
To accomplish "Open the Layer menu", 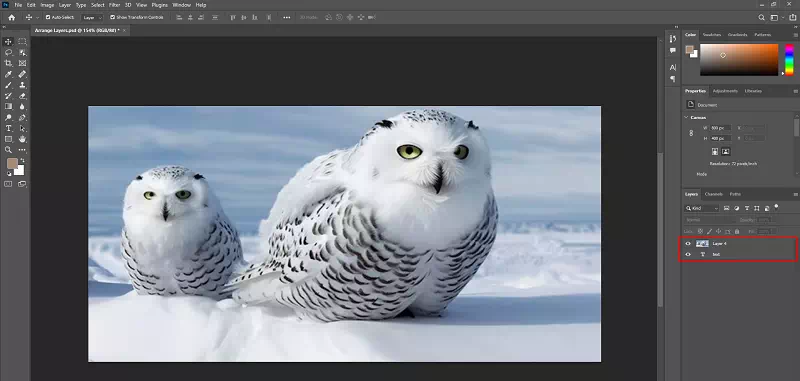I will pyautogui.click(x=65, y=5).
